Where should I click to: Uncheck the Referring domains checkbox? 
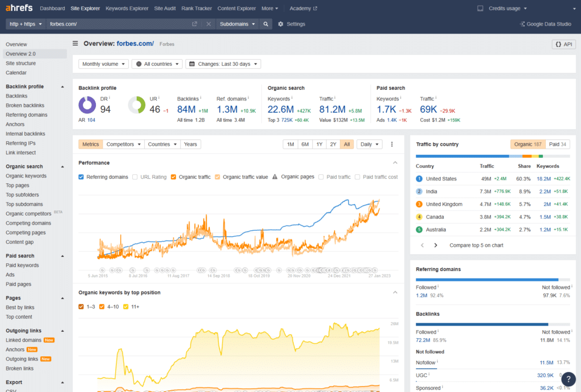[82, 177]
